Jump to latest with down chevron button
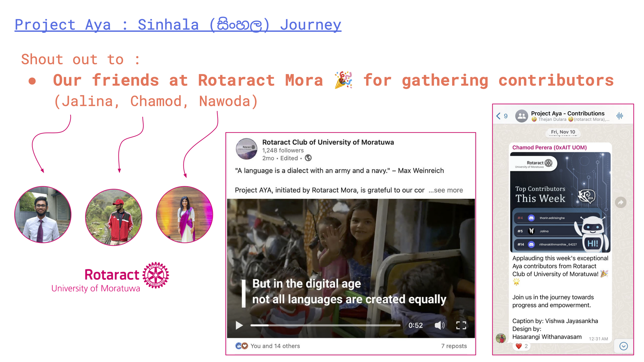Image resolution: width=644 pixels, height=362 pixels. click(x=624, y=346)
